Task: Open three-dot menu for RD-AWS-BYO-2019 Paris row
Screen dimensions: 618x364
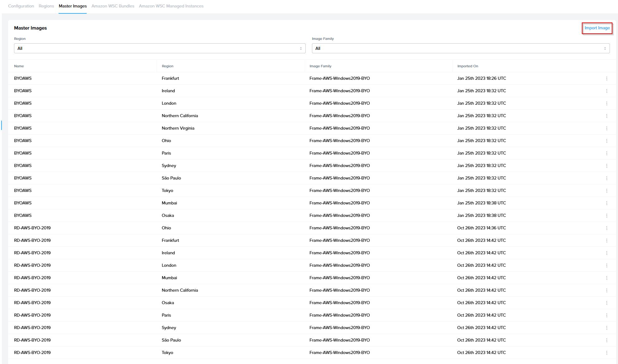Action: tap(606, 315)
